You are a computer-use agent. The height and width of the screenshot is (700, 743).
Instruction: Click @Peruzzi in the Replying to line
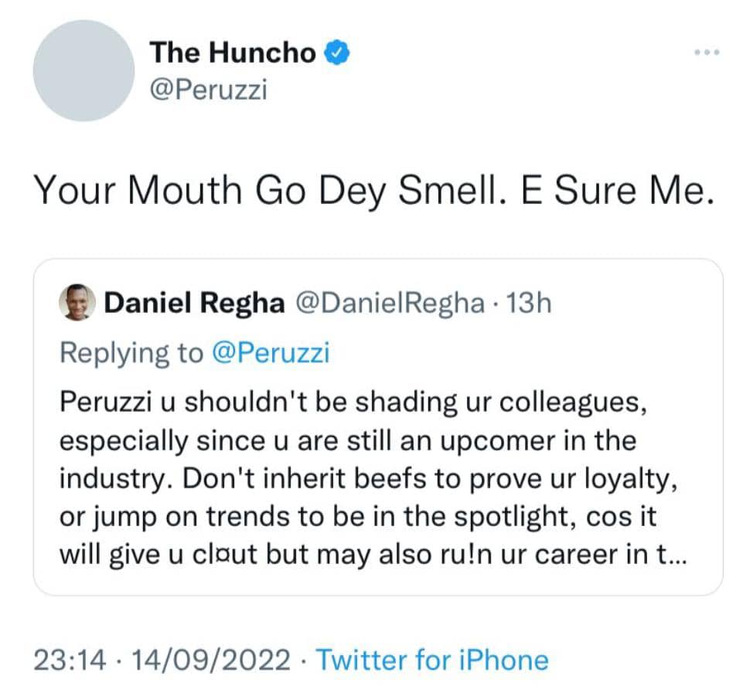pyautogui.click(x=270, y=352)
